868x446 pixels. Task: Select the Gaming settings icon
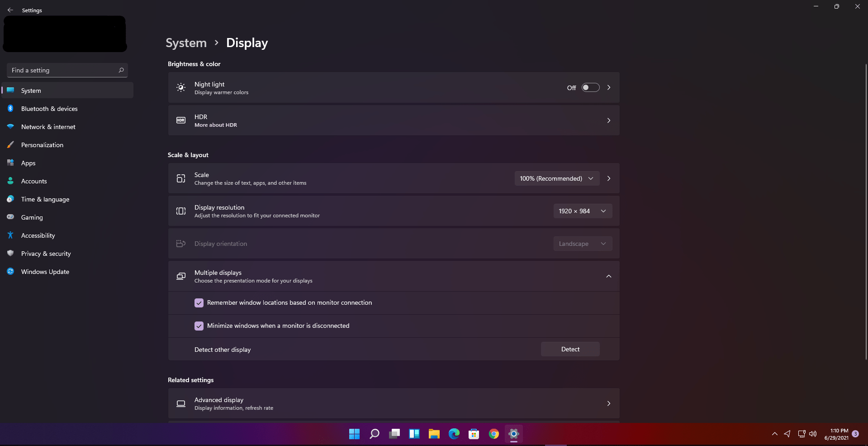[10, 217]
